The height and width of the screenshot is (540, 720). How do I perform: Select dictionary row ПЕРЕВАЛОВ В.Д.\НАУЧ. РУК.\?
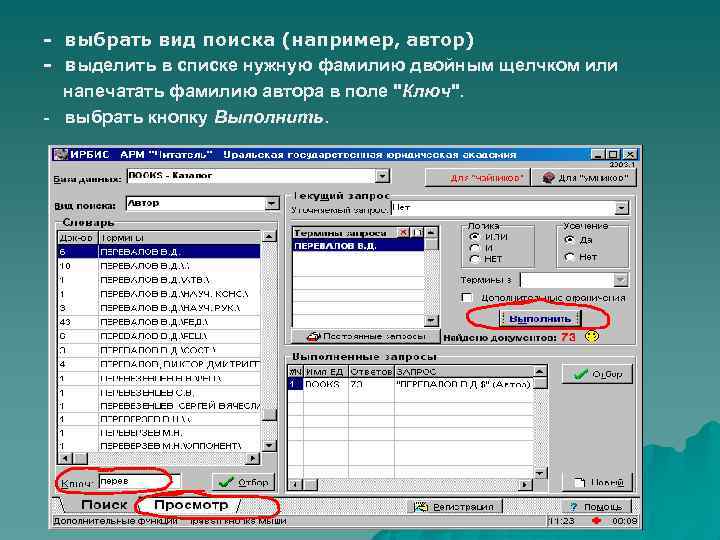(159, 308)
